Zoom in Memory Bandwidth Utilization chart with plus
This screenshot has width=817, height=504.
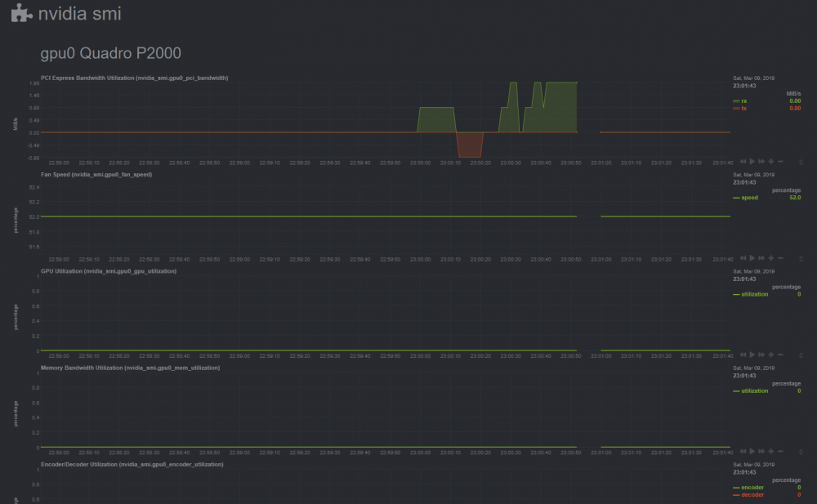771,452
